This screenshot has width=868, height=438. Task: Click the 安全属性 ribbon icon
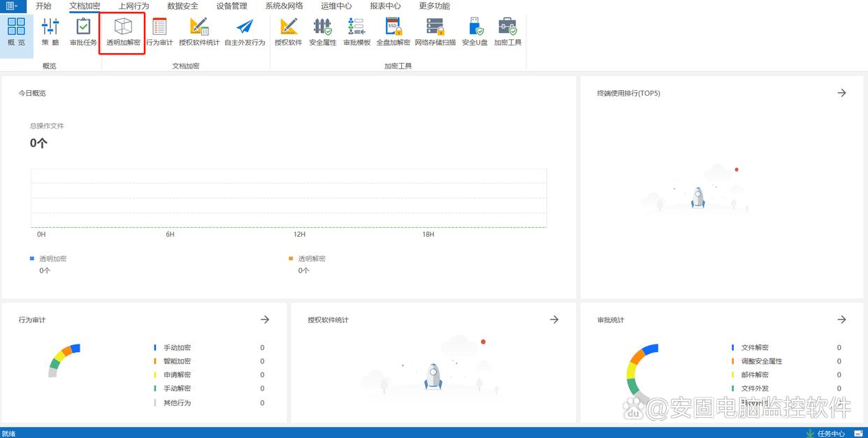coord(322,32)
